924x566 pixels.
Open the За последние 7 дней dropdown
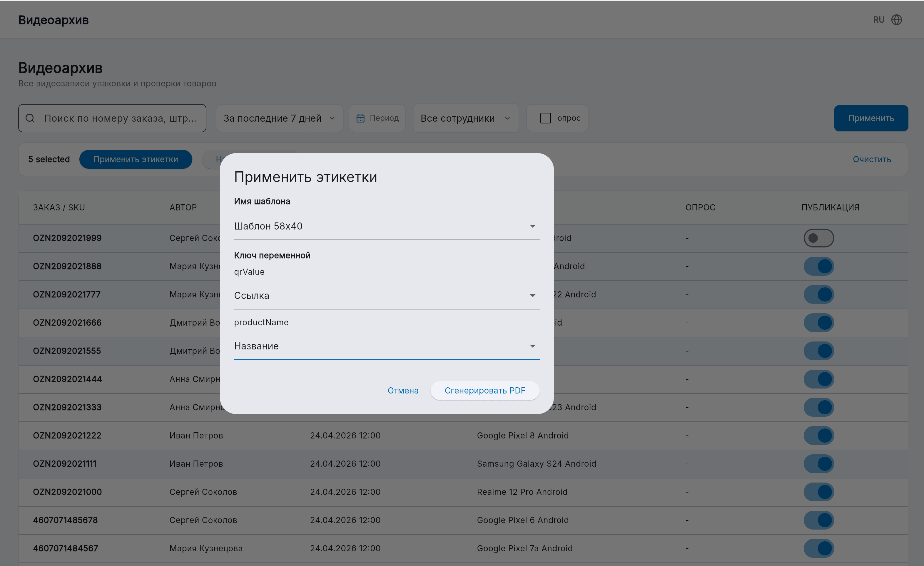click(x=279, y=118)
